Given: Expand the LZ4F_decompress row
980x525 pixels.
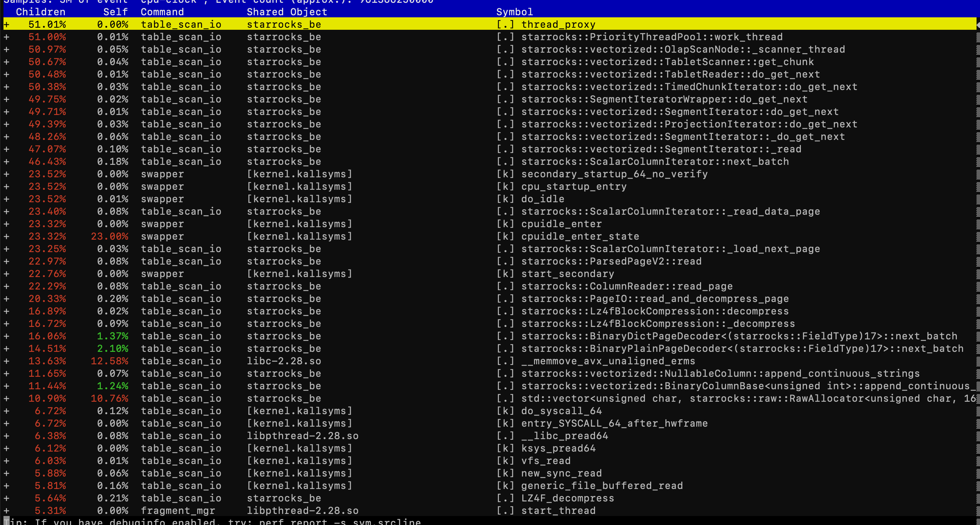Looking at the screenshot, I should [7, 498].
